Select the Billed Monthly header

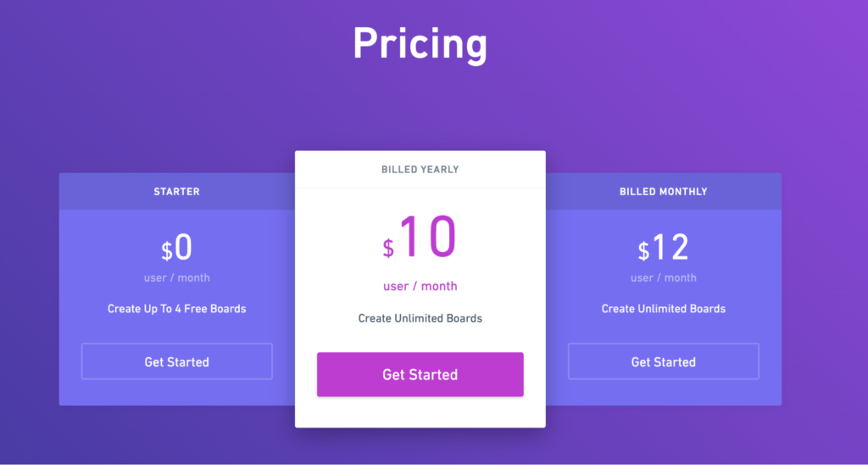point(663,192)
